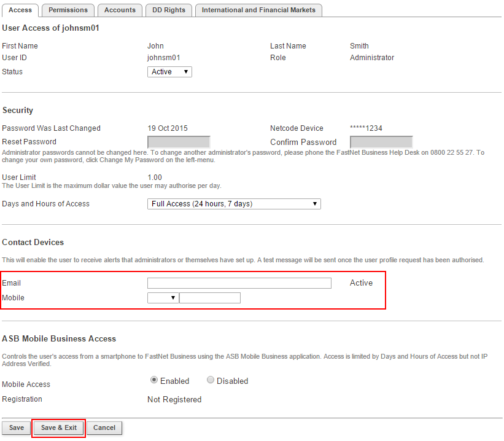
Task: Select the Enabled radio button for Mobile Access
Action: (154, 380)
